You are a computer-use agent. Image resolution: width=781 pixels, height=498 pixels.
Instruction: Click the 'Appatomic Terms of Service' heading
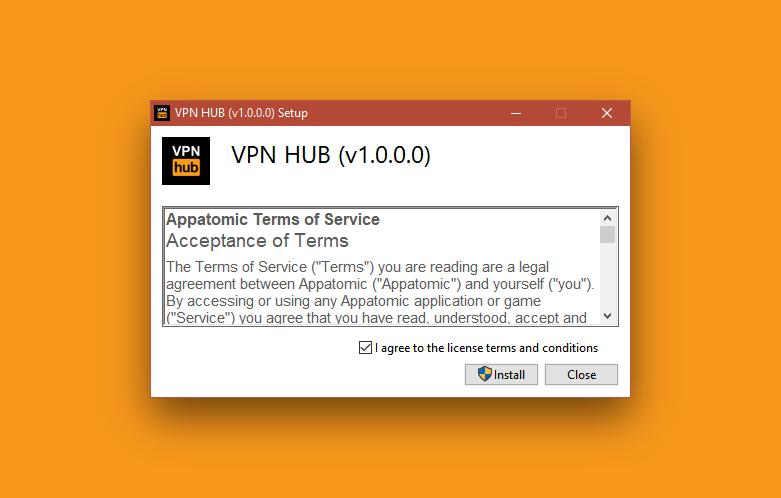tap(272, 219)
